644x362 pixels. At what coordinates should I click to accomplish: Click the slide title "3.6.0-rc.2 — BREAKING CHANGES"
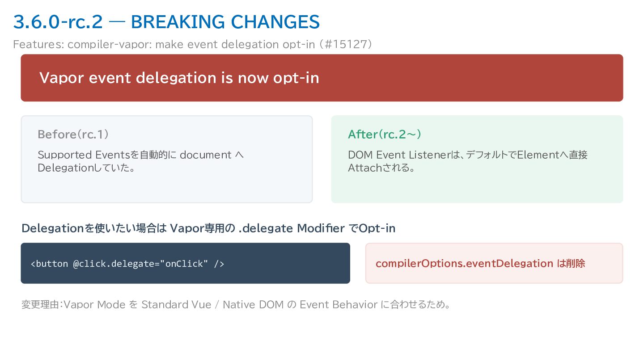pos(166,21)
